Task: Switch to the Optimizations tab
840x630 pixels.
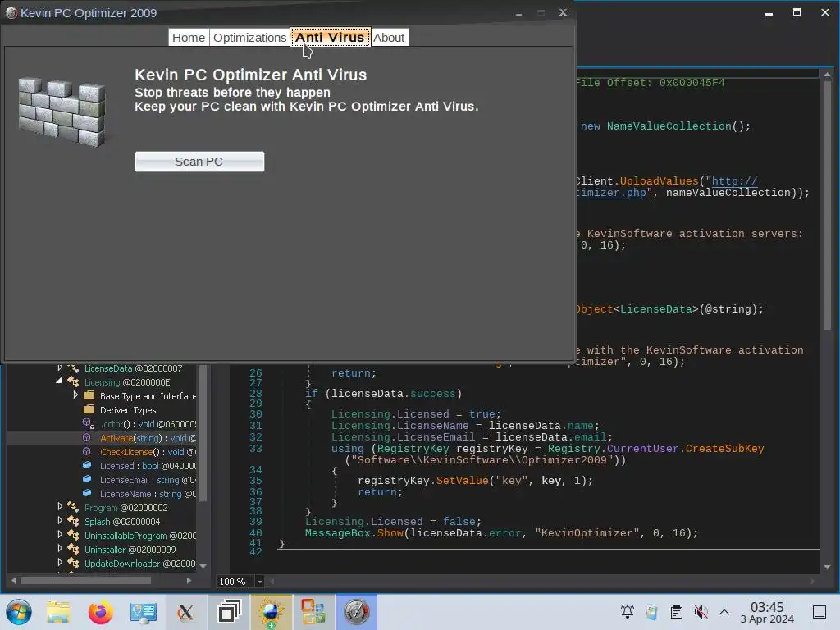Action: click(x=249, y=38)
